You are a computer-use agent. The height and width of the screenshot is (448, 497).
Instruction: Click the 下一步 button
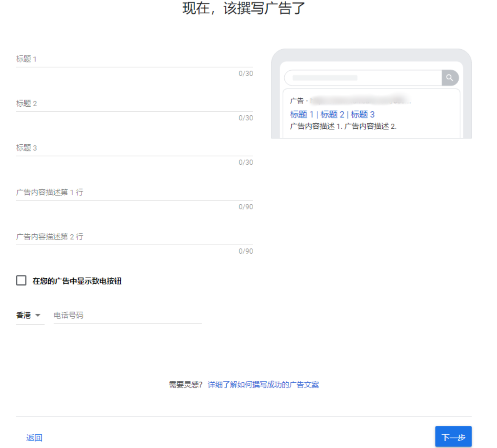point(453,437)
